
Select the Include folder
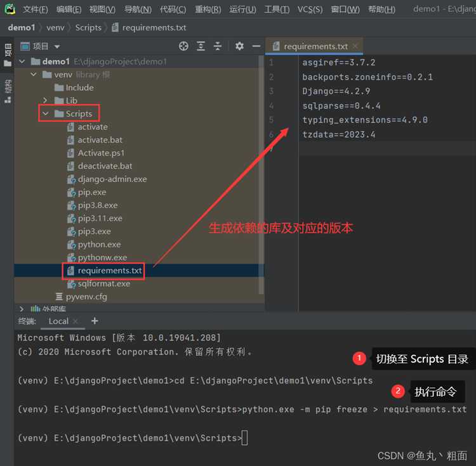point(74,87)
